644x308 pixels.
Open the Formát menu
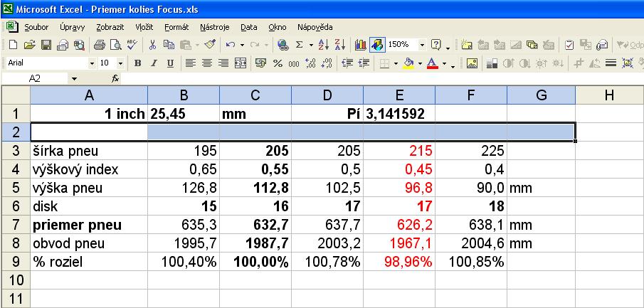click(176, 27)
